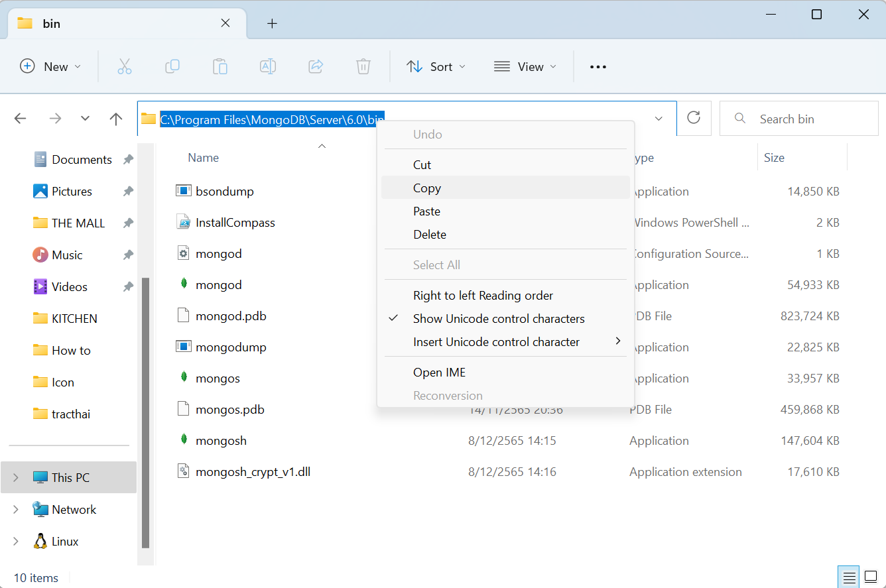
Task: Click the Copy icon in the toolbar
Action: [x=172, y=66]
